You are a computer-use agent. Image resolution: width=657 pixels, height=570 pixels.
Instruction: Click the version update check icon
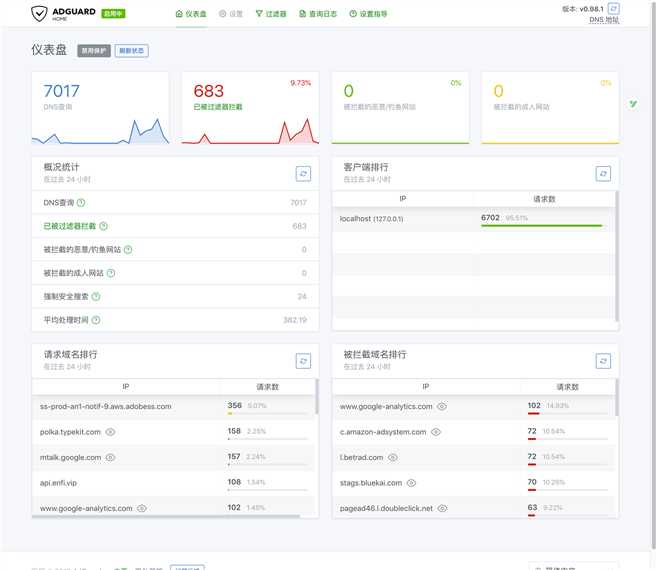613,8
